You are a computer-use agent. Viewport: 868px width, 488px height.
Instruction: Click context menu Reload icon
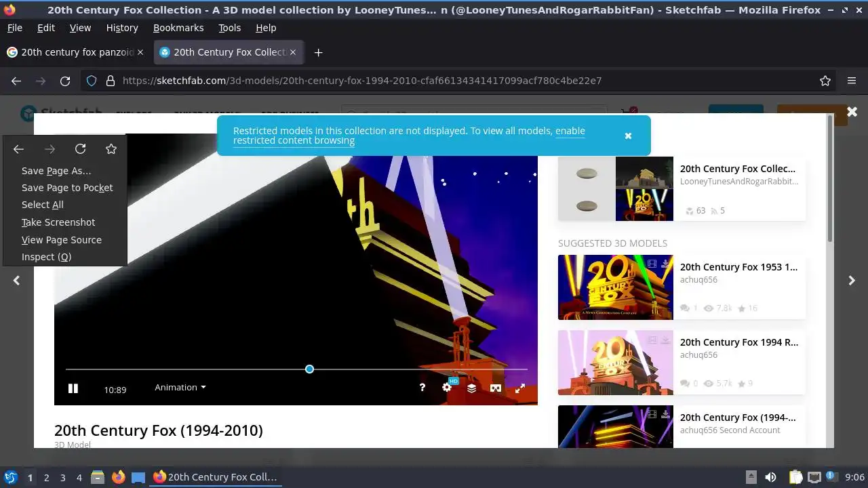coord(80,149)
